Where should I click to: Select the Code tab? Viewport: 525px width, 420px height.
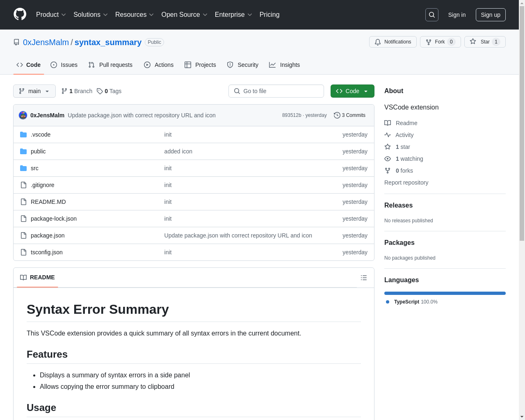(x=29, y=65)
